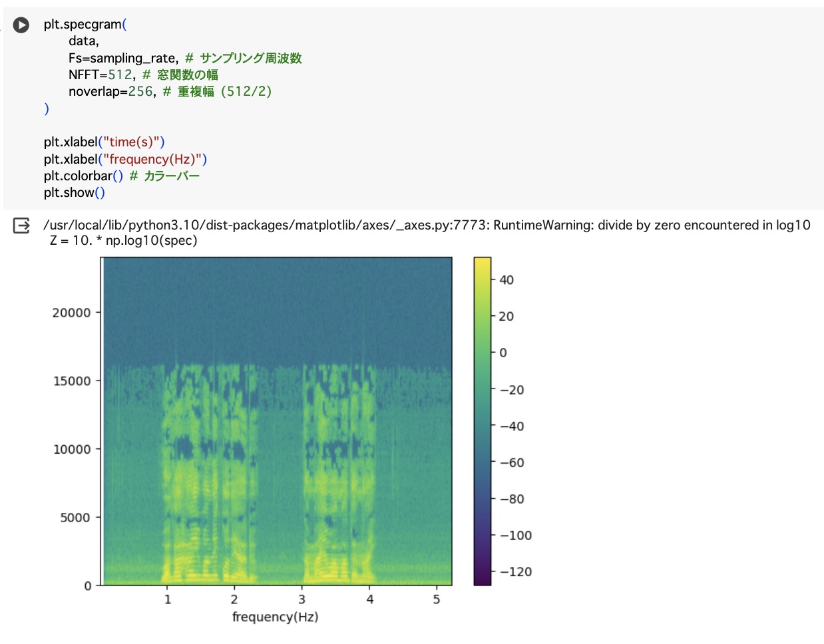Screen dimensions: 824x644
Task: Click the colorbar beside the spectrogram
Action: point(482,421)
